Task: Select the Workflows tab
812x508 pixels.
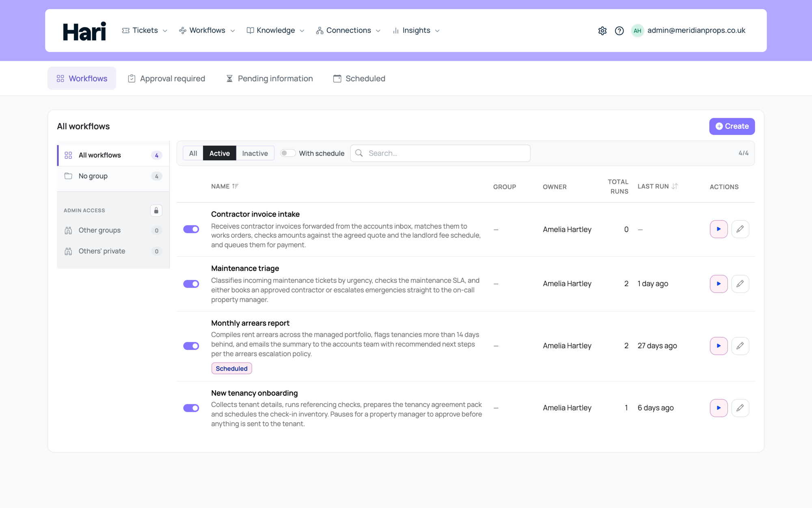Action: click(82, 78)
